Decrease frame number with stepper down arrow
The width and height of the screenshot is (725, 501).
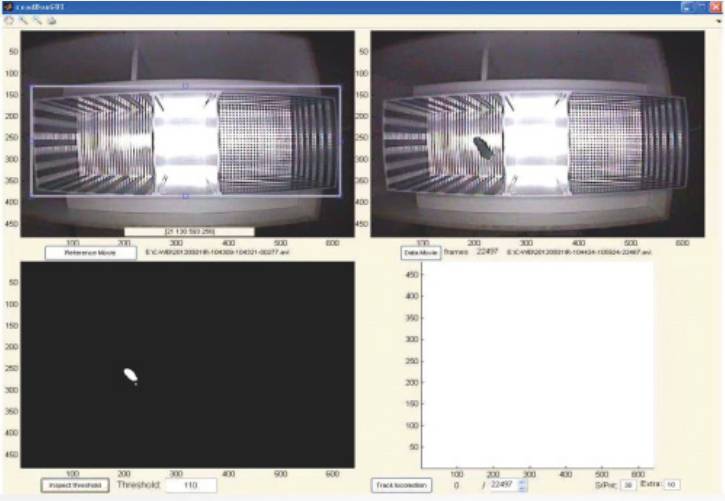tap(522, 489)
